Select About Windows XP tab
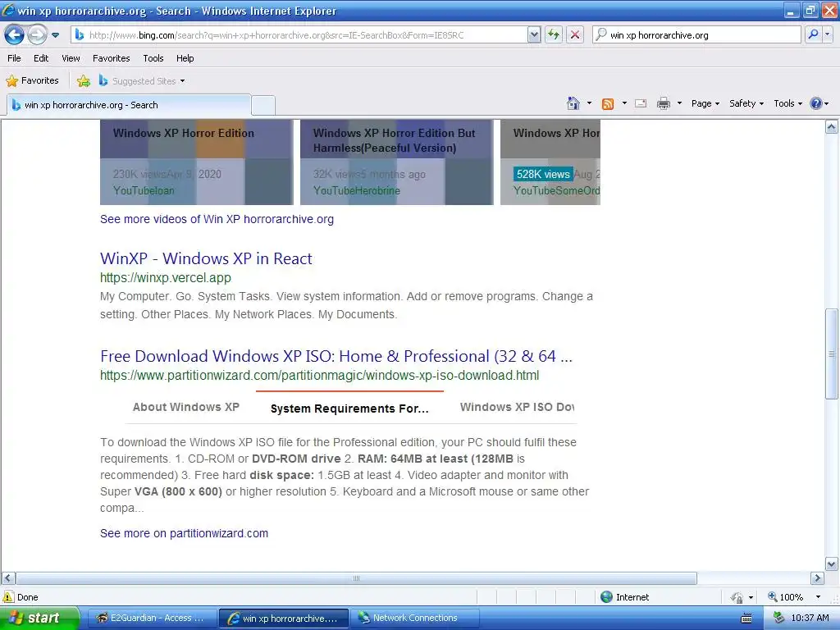The width and height of the screenshot is (840, 630). coord(186,407)
